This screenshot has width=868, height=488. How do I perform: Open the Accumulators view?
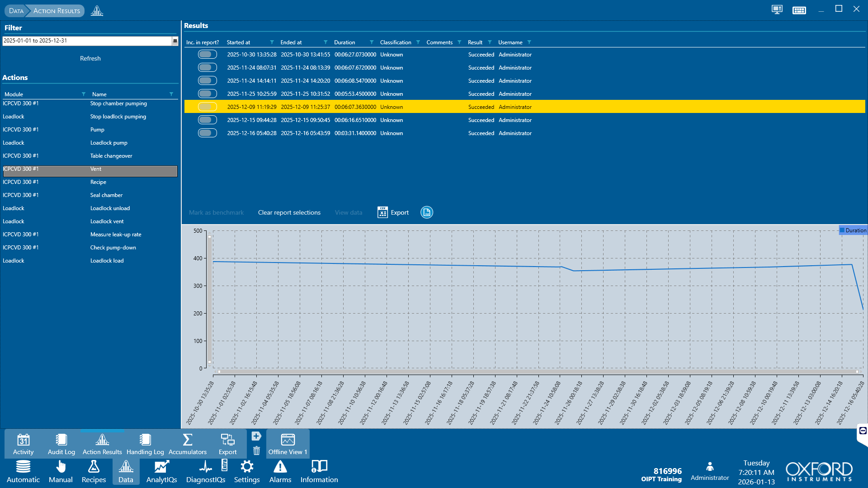187,444
